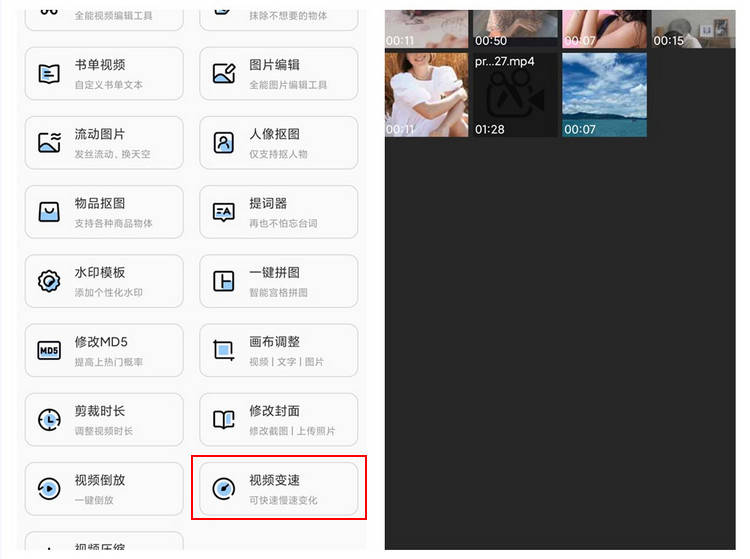Open the 图片编辑 image edit icon

224,74
